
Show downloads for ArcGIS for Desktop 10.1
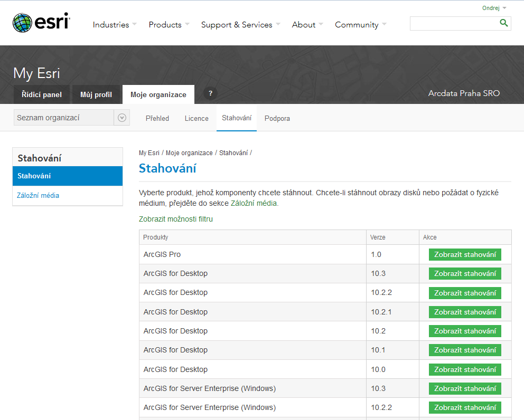(x=465, y=350)
